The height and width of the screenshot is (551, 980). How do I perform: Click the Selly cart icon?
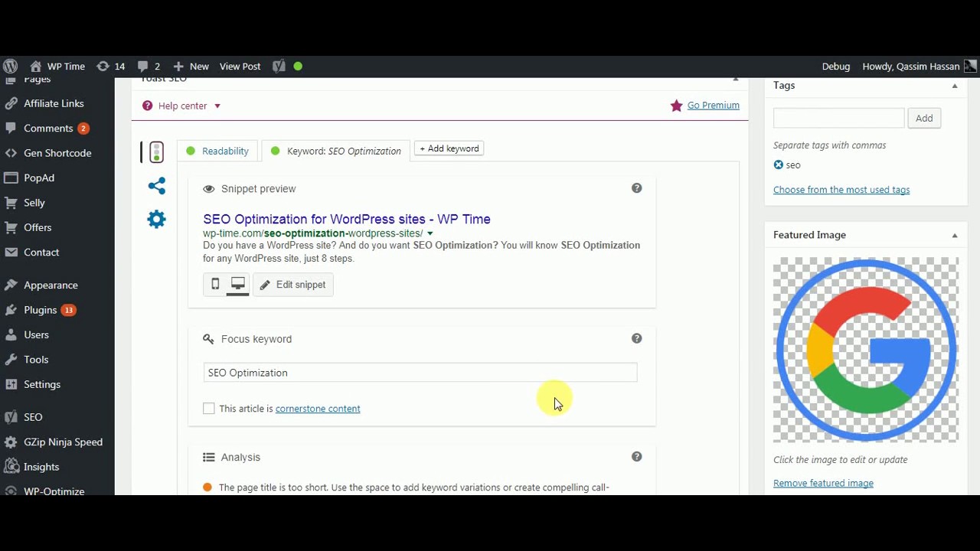click(x=11, y=203)
